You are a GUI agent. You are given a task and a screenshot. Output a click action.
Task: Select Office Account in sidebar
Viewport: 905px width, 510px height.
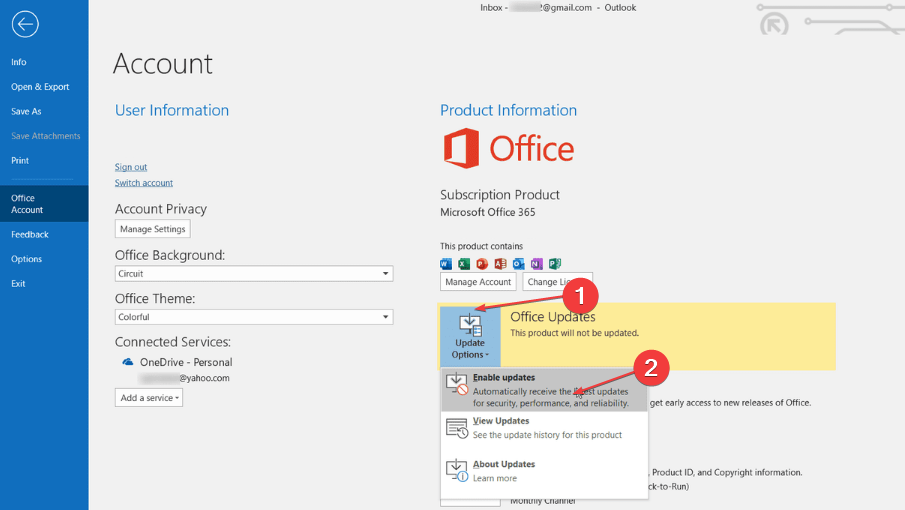click(44, 204)
